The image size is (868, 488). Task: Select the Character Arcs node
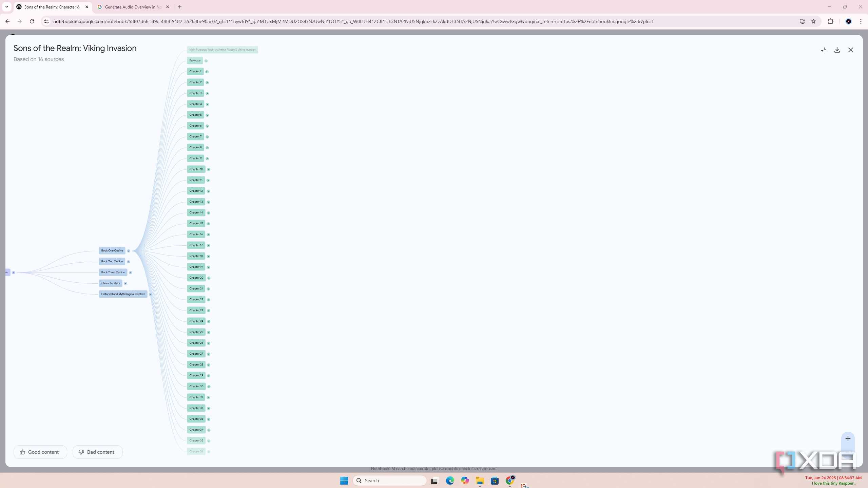[111, 283]
